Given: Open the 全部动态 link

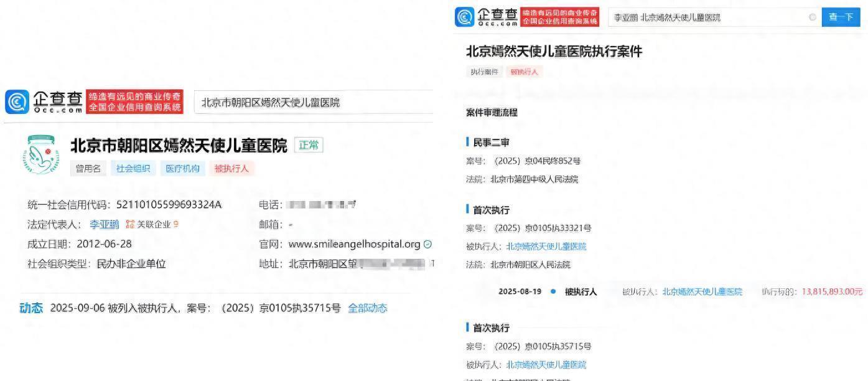Looking at the screenshot, I should pyautogui.click(x=367, y=308).
